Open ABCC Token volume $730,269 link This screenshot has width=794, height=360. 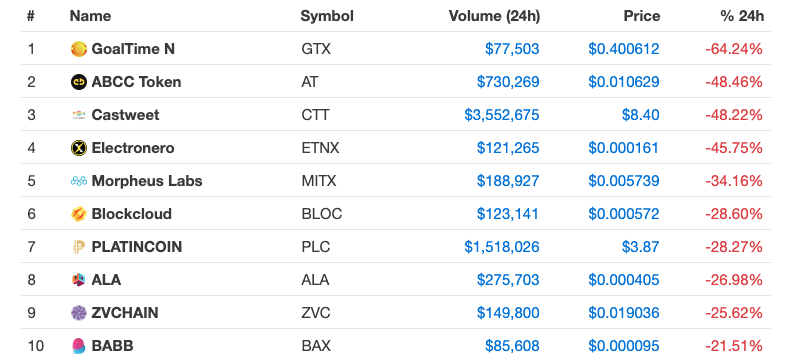point(508,82)
